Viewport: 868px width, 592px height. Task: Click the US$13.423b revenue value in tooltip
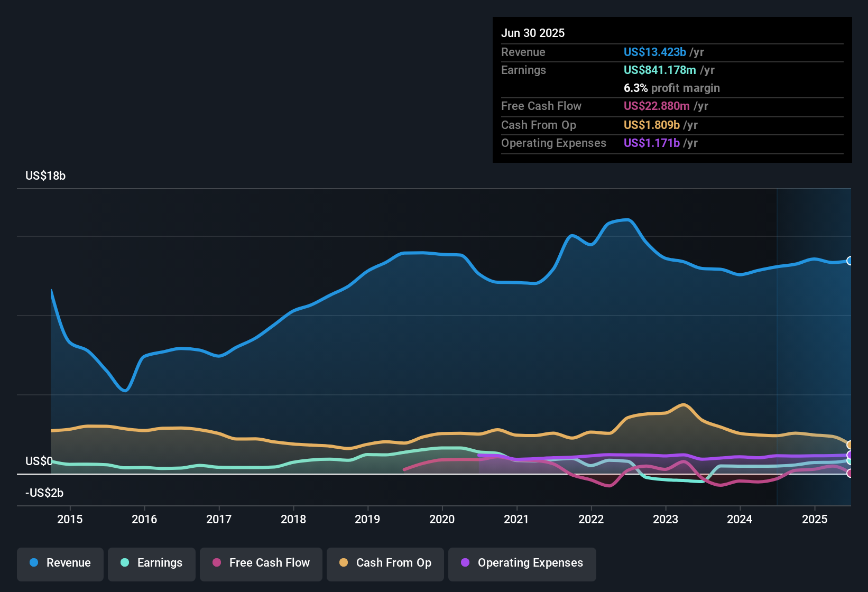coord(655,52)
